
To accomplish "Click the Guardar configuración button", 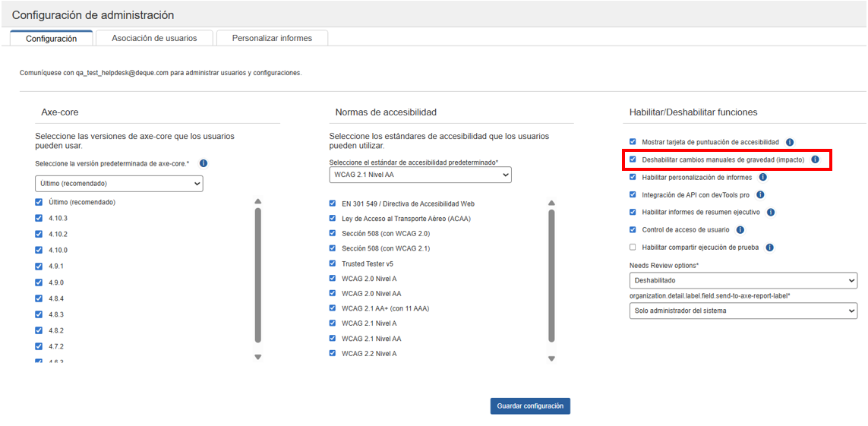I will pyautogui.click(x=530, y=406).
